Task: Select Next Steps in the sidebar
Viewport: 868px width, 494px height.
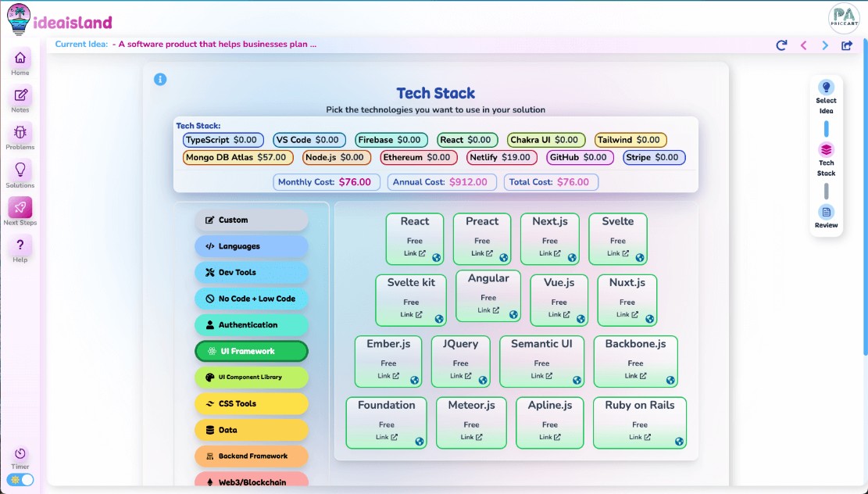Action: click(20, 208)
